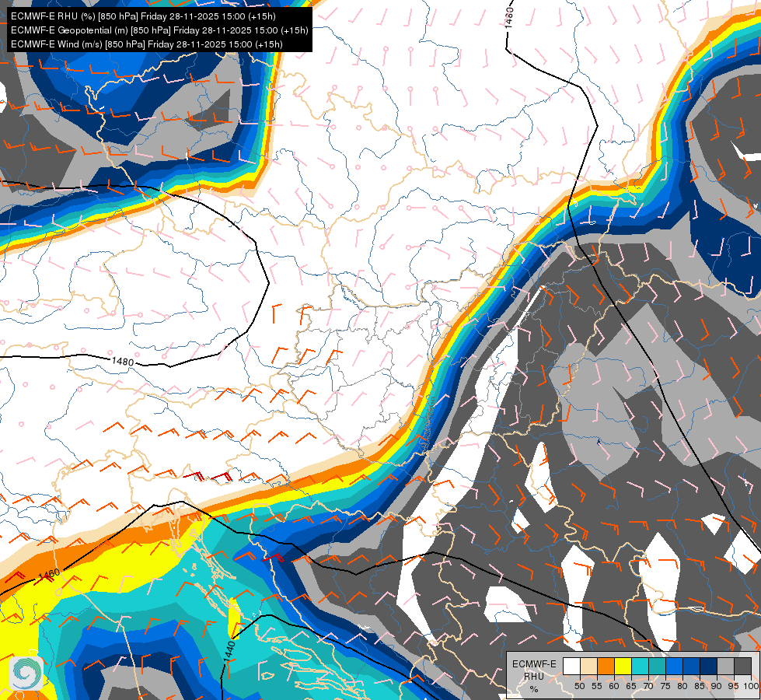
Task: Click the ECMWF-E legend label
Action: pos(534,664)
